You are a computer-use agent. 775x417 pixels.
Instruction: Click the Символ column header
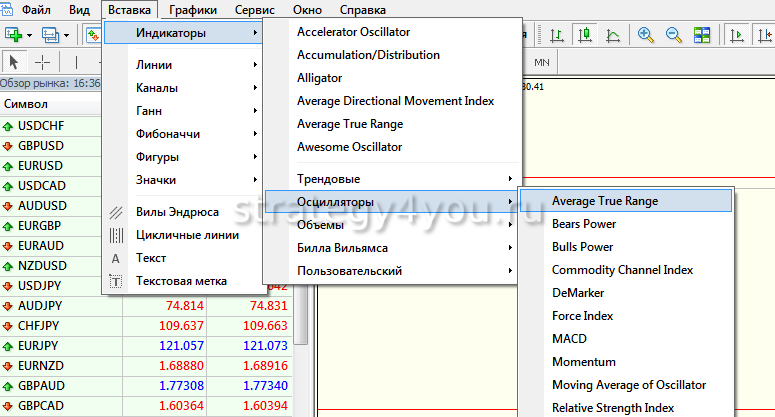click(25, 104)
